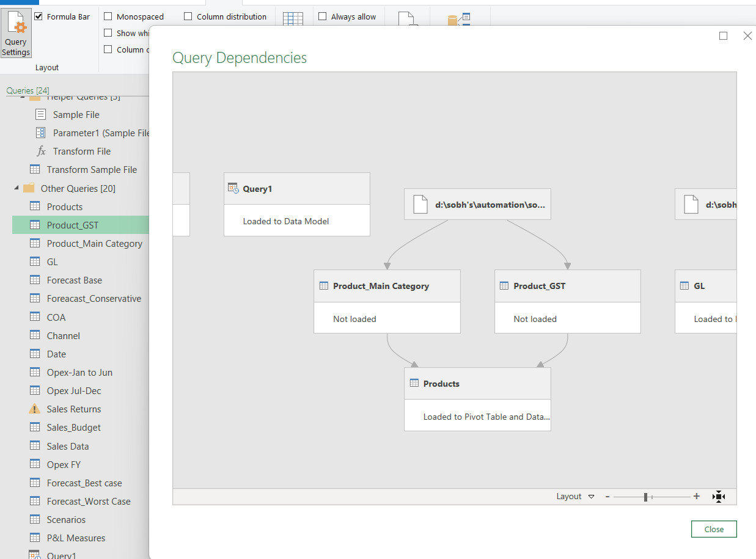This screenshot has height=559, width=756.
Task: Select the Opex-Jan to Jun query
Action: point(79,372)
